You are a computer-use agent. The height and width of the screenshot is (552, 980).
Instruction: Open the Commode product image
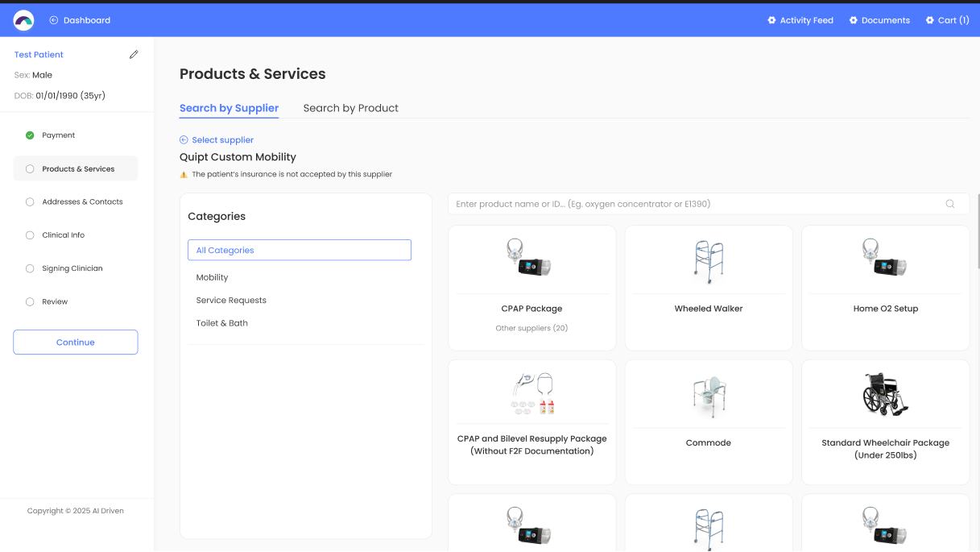pyautogui.click(x=709, y=397)
